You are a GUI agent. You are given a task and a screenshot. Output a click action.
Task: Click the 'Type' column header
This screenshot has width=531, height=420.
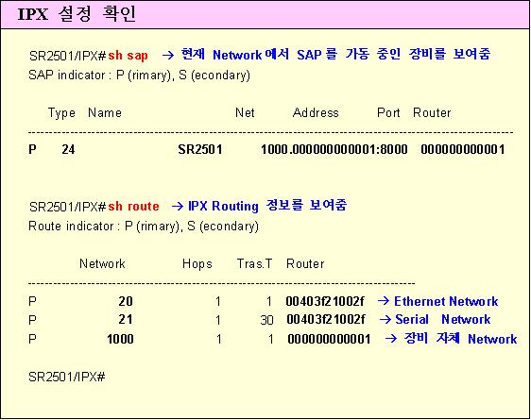61,113
